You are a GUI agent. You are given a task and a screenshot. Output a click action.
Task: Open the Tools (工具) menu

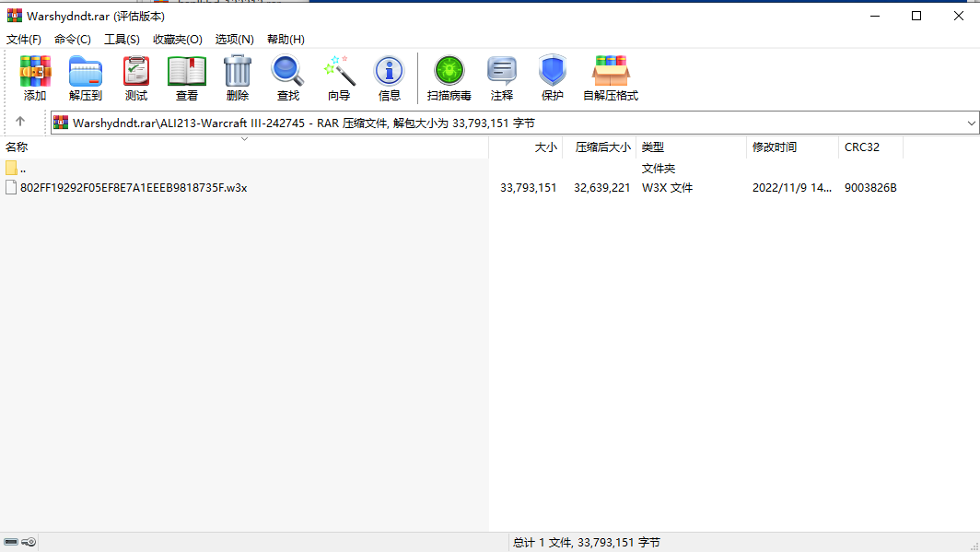(122, 40)
